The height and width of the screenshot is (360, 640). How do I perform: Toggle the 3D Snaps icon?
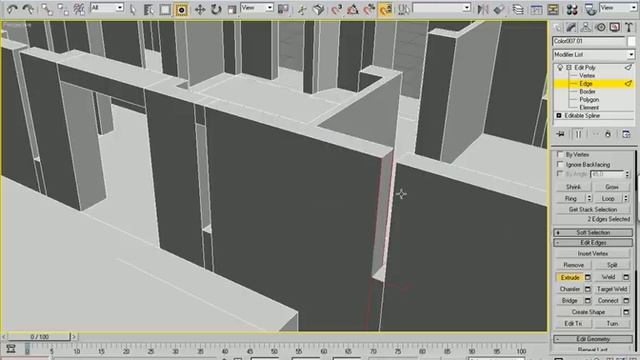(x=336, y=9)
